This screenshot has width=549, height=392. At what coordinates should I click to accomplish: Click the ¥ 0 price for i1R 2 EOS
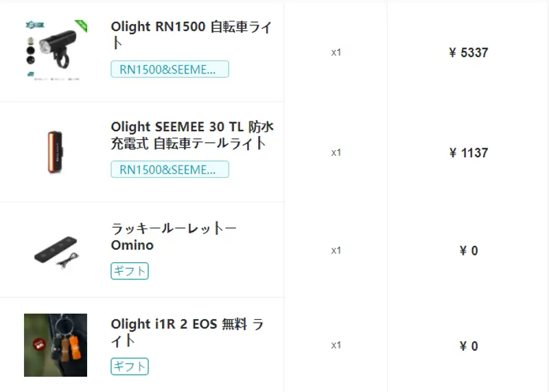pos(469,346)
